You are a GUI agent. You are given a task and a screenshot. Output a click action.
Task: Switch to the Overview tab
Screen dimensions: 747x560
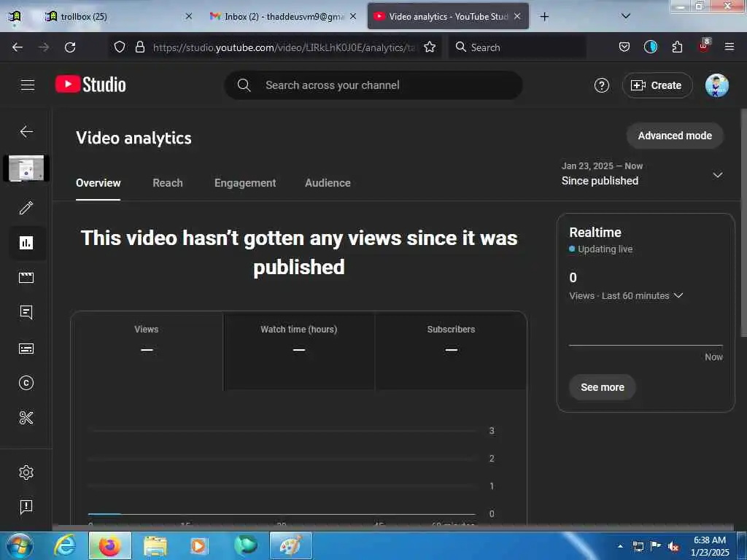click(98, 183)
